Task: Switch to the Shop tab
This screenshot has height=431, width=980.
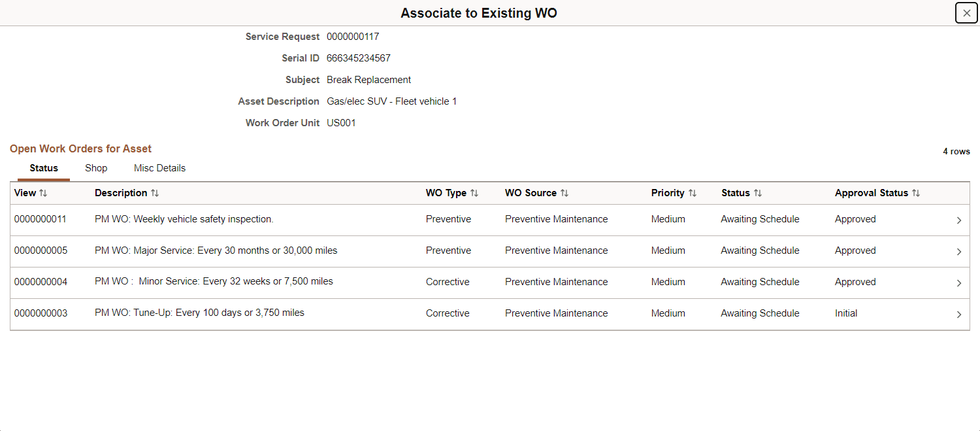Action: 95,168
